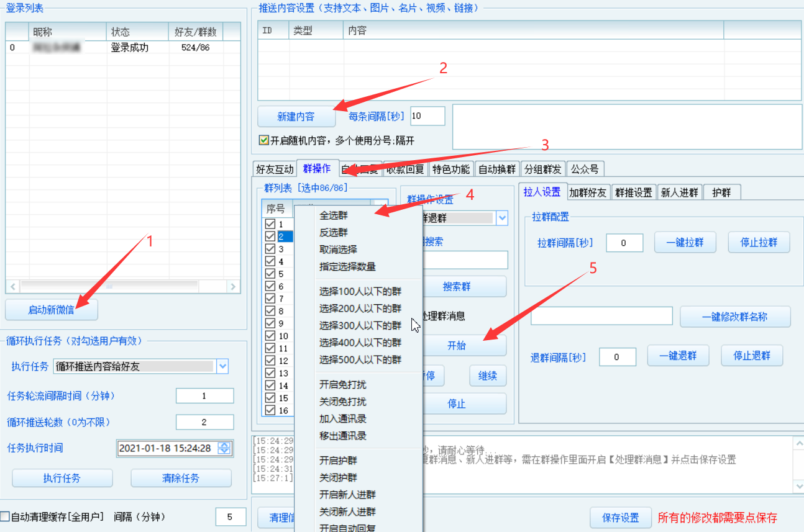Toggle 自动清理缓存[全用户] checkbox
Screen dimensions: 804x532
click(5, 516)
